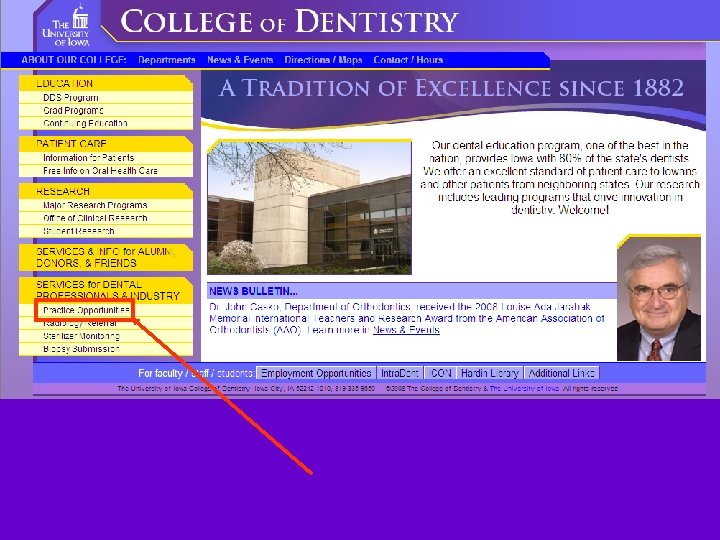Screen dimensions: 720x540
Task: Click the Hardin Library button
Action: click(x=490, y=373)
